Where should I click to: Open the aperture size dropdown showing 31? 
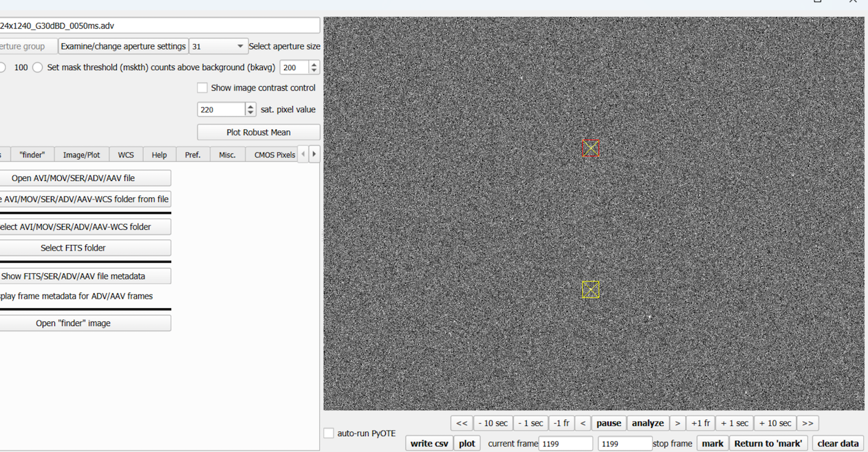point(218,46)
